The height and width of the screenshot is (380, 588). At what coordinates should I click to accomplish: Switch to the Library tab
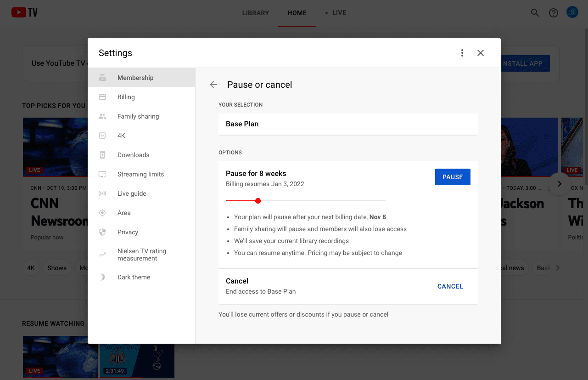[x=256, y=13]
